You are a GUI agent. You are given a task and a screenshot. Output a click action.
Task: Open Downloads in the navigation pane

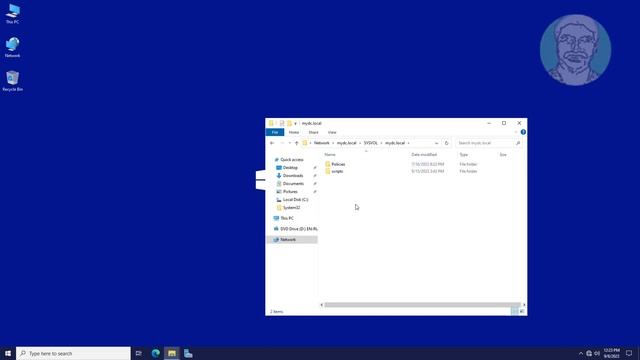click(293, 176)
